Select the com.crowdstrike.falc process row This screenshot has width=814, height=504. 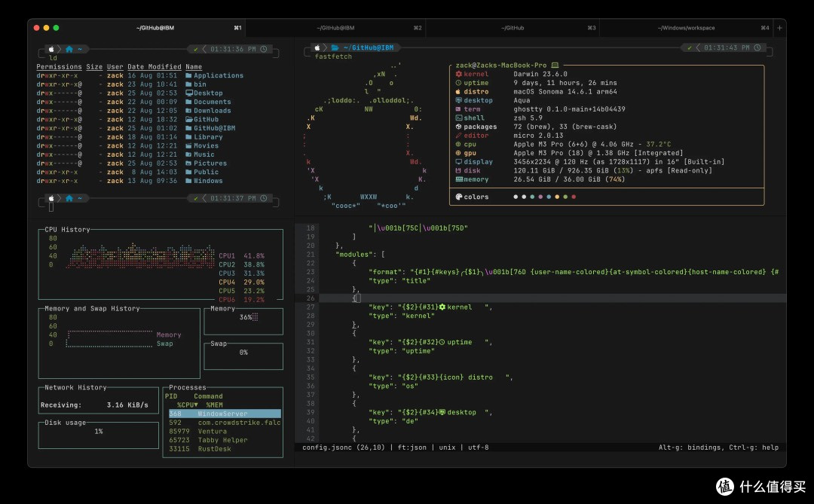point(225,423)
